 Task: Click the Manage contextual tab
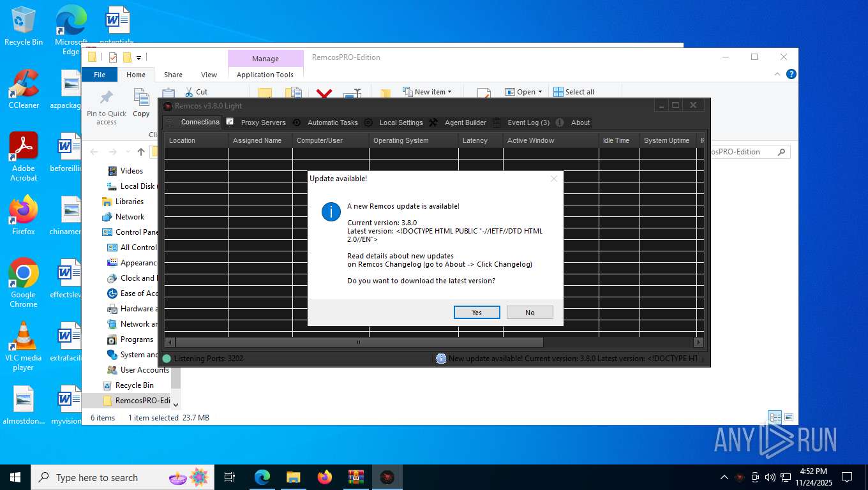coord(266,59)
